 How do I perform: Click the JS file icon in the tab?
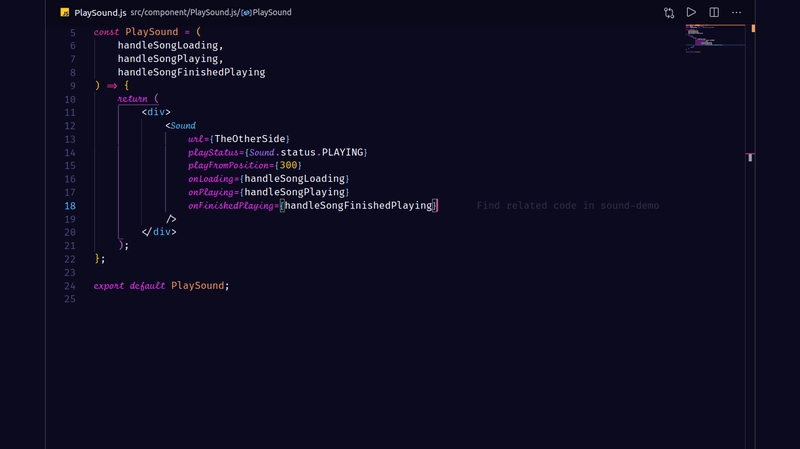[64, 13]
